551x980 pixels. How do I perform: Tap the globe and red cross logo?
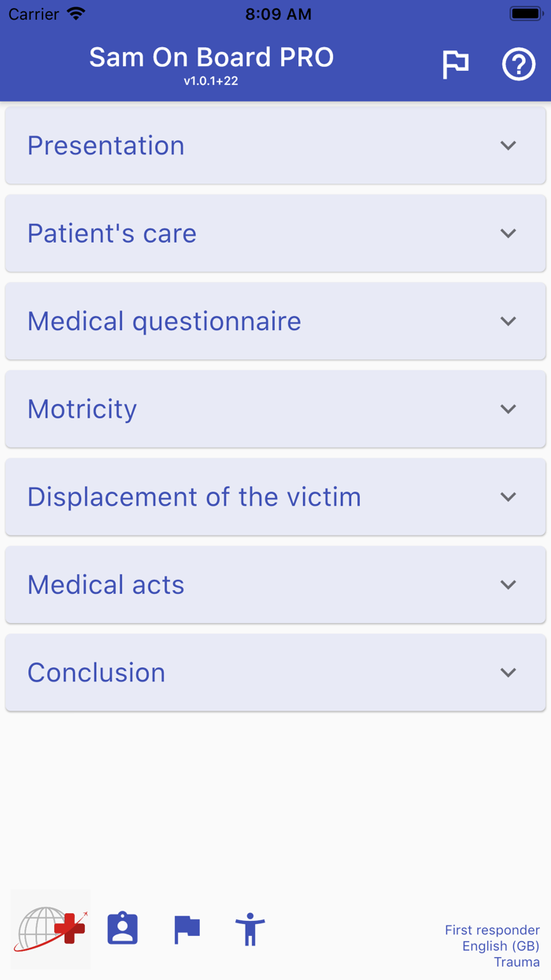(51, 930)
